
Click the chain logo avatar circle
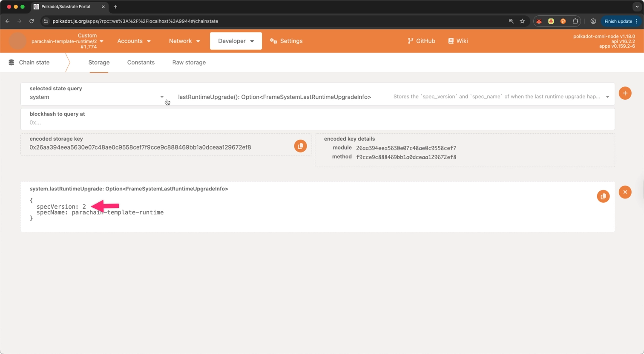pyautogui.click(x=17, y=41)
